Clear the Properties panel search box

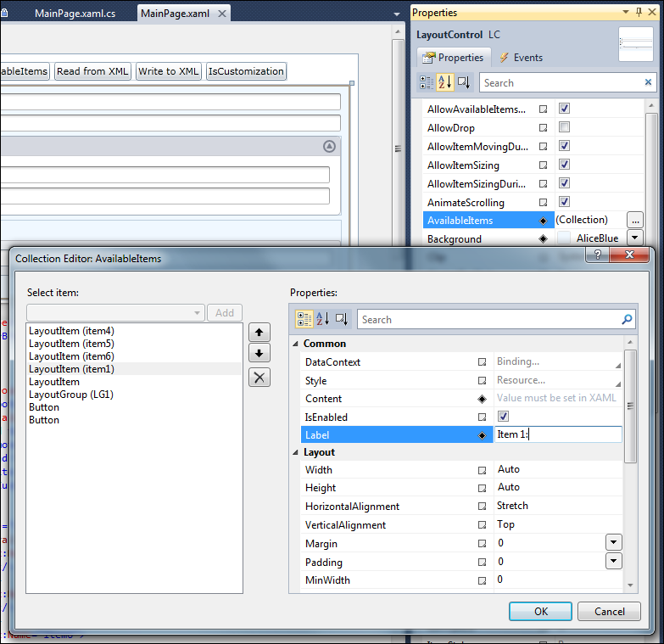coord(648,82)
